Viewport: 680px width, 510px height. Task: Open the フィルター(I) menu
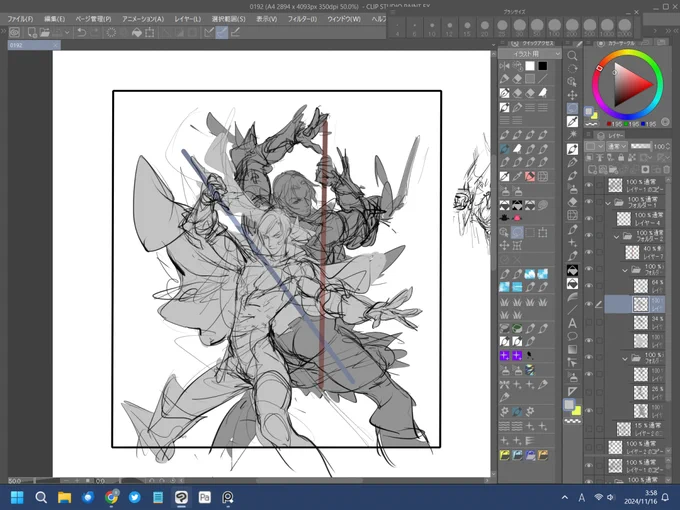pos(302,19)
